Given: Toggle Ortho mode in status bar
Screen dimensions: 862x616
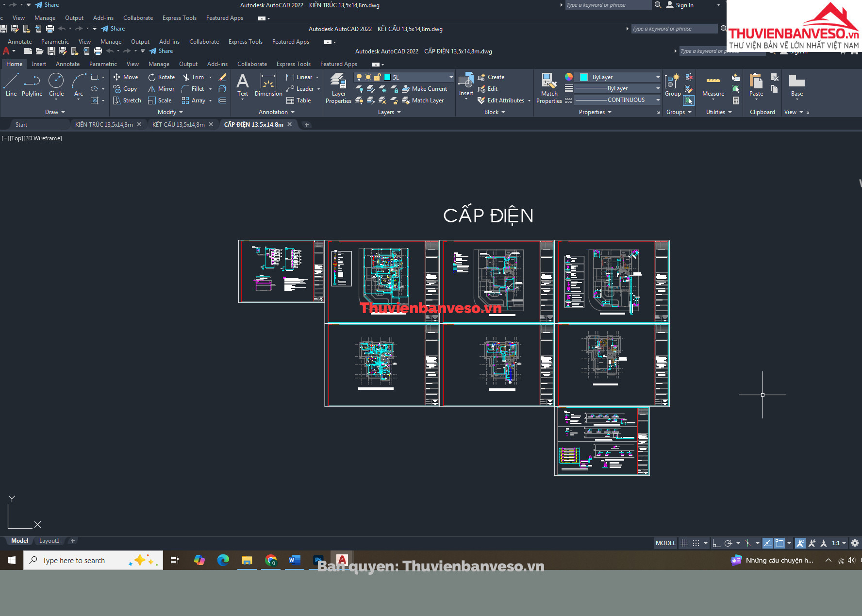Looking at the screenshot, I should [x=716, y=543].
